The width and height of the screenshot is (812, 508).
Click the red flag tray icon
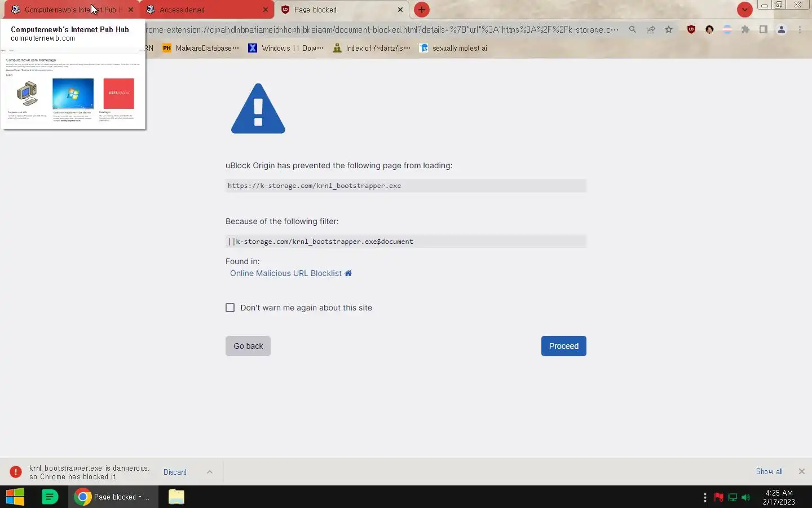click(x=719, y=497)
